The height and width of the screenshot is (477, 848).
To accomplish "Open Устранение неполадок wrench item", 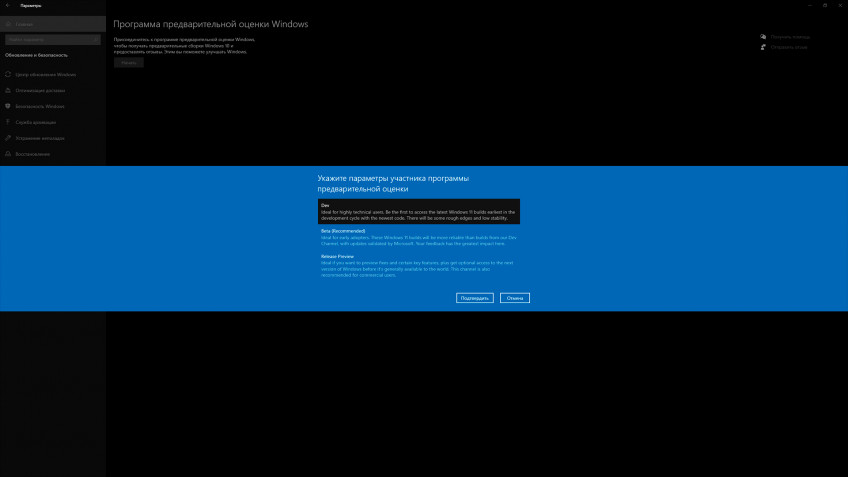I will tap(53, 138).
